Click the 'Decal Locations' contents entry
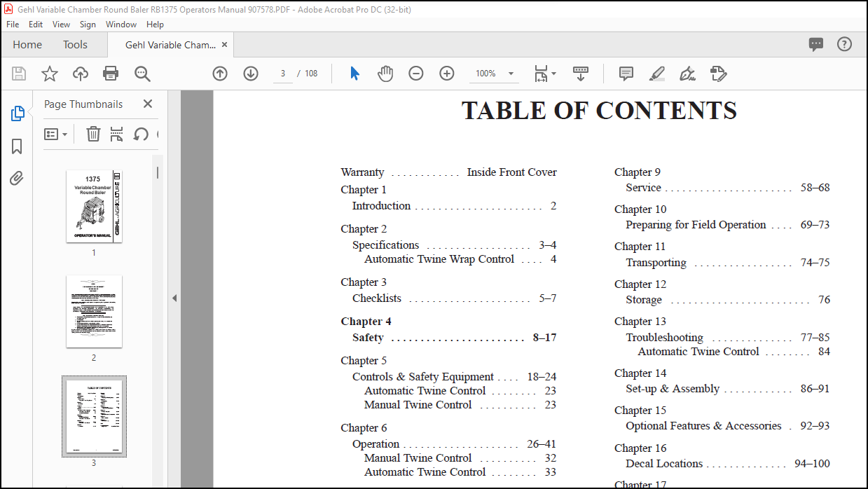Viewport: 868px width, 489px height. point(664,464)
